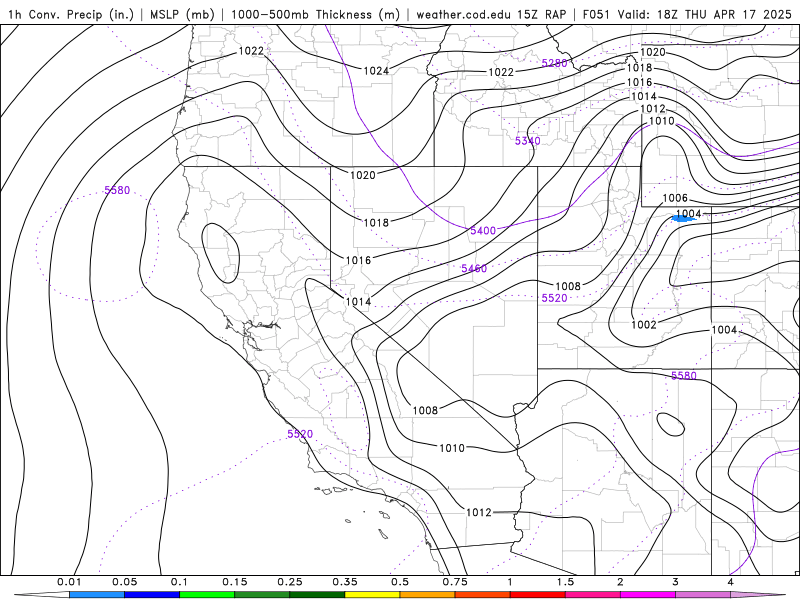Click the red 1–1.5 color bar segment
Viewport: 800px width, 600px height.
[x=538, y=595]
